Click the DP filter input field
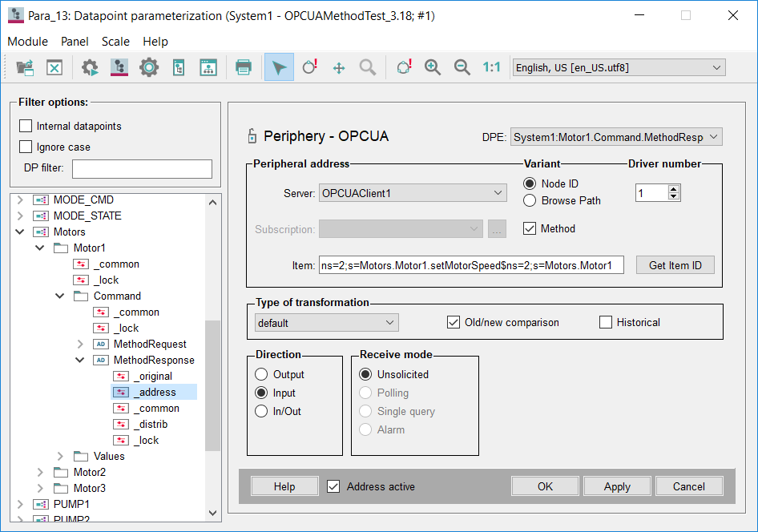The image size is (758, 532). tap(142, 168)
